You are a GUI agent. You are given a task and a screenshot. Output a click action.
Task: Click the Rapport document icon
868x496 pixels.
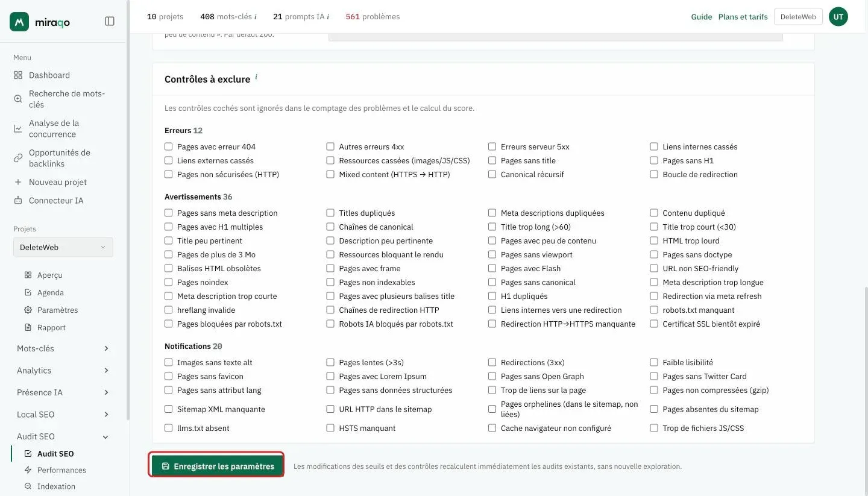point(28,327)
